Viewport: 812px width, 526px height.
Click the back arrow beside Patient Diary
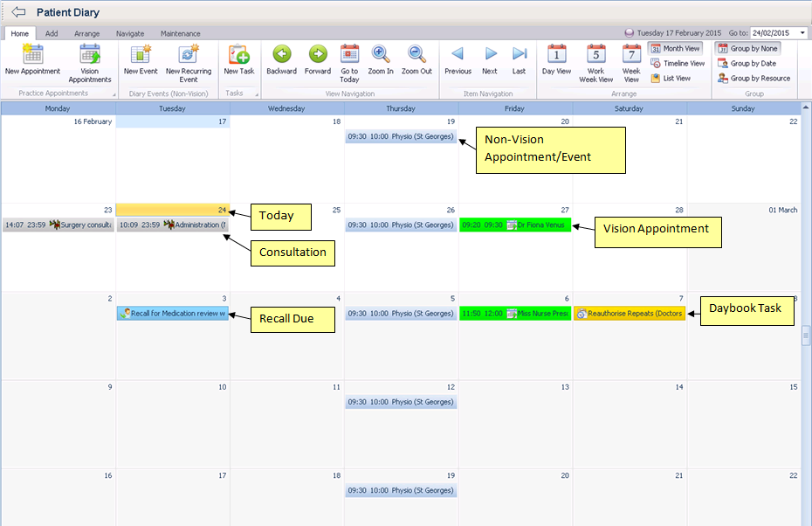click(18, 12)
